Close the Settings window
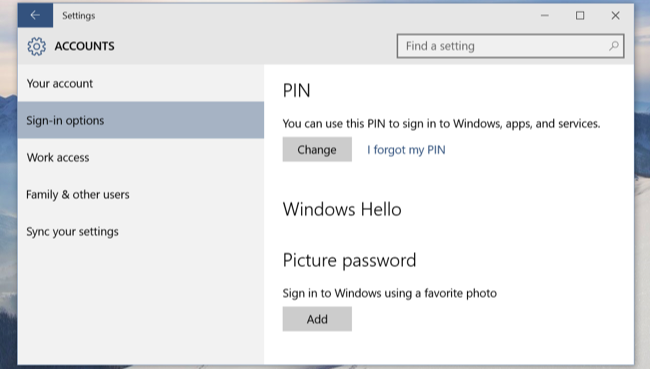650x369 pixels. pyautogui.click(x=616, y=15)
